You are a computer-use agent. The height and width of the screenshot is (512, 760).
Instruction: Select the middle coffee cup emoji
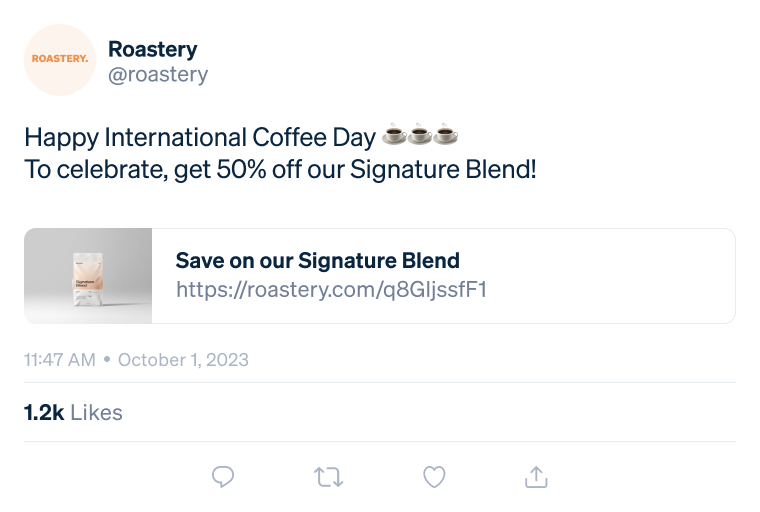coord(420,134)
